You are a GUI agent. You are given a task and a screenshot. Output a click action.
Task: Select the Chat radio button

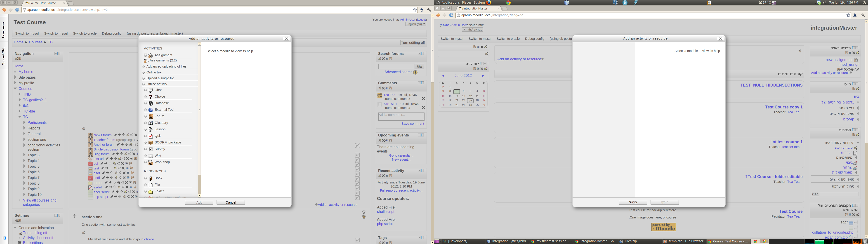tap(146, 90)
